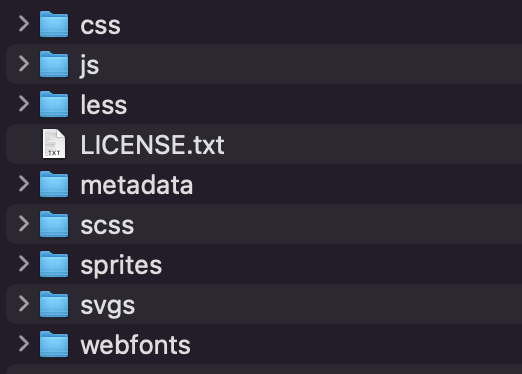Expand the css folder chevron
The width and height of the screenshot is (522, 374).
tap(24, 24)
